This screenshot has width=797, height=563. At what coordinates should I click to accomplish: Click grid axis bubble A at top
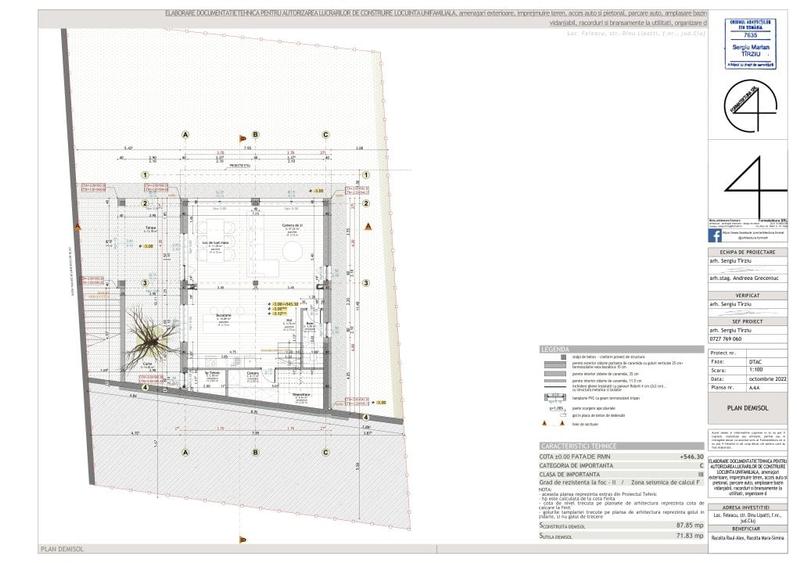(185, 133)
